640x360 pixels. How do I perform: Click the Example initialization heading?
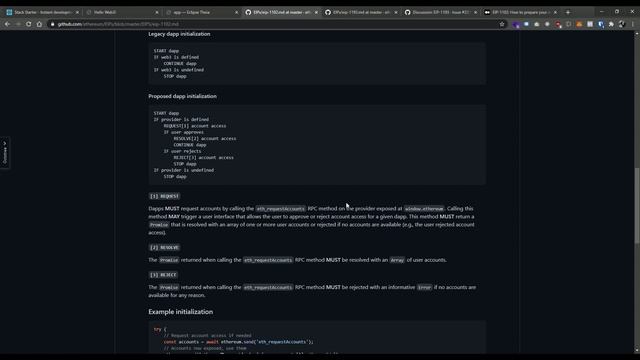(x=180, y=312)
